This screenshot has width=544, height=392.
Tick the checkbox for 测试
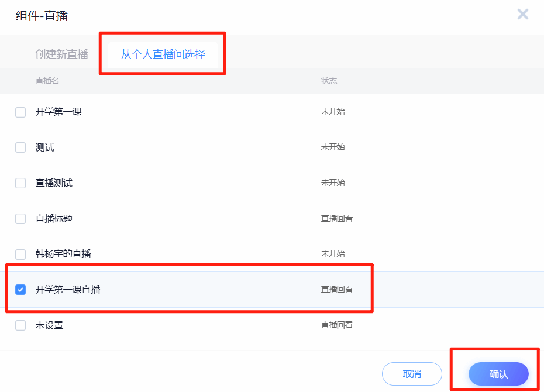pos(20,147)
